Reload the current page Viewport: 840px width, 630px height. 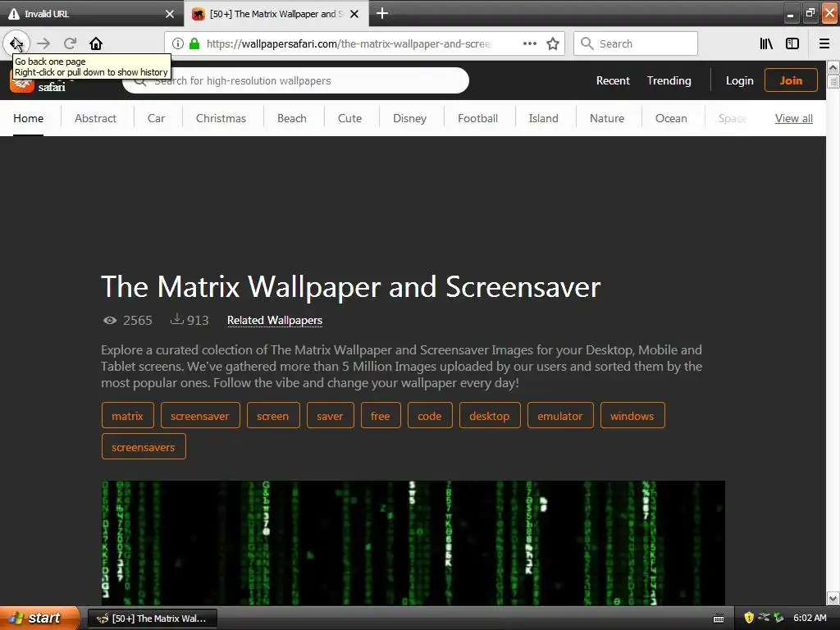tap(71, 43)
